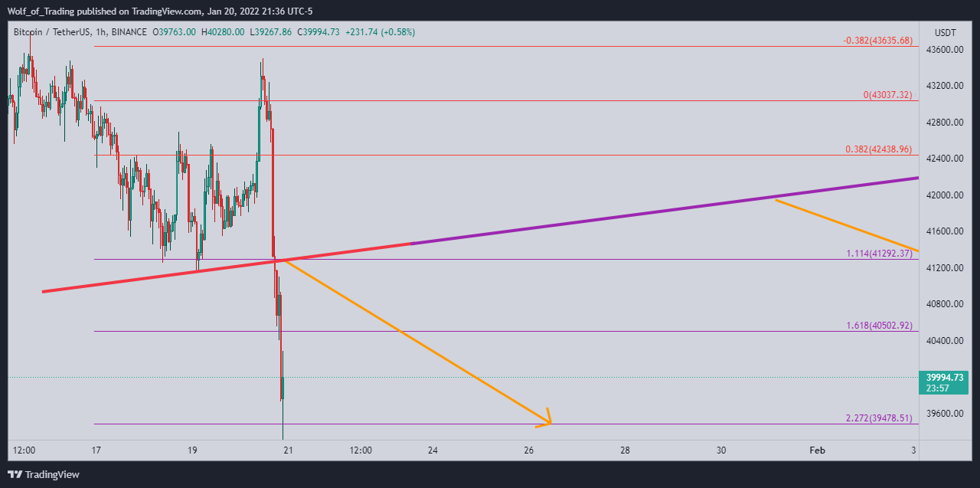Select the 1.618(40502.92) Fibonacci label
Image resolution: width=980 pixels, height=488 pixels.
(x=879, y=326)
